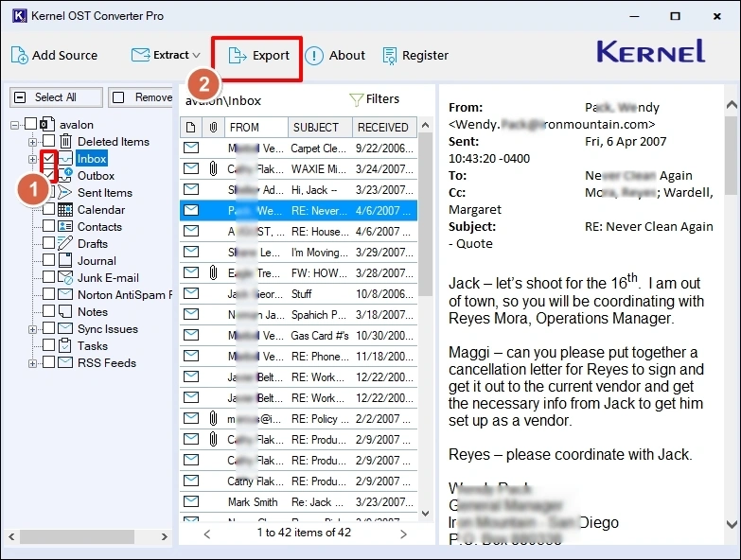
Task: Go to next page of items
Action: pyautogui.click(x=403, y=534)
